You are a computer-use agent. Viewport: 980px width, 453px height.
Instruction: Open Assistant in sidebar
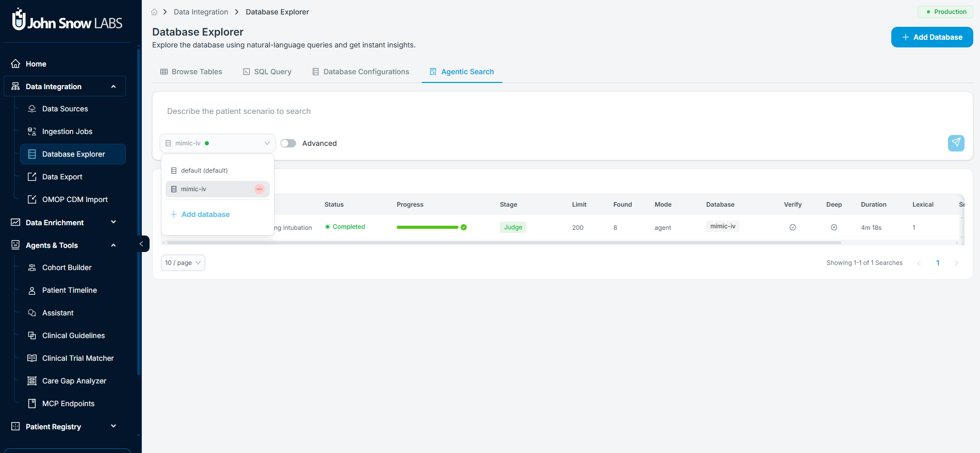click(x=58, y=313)
